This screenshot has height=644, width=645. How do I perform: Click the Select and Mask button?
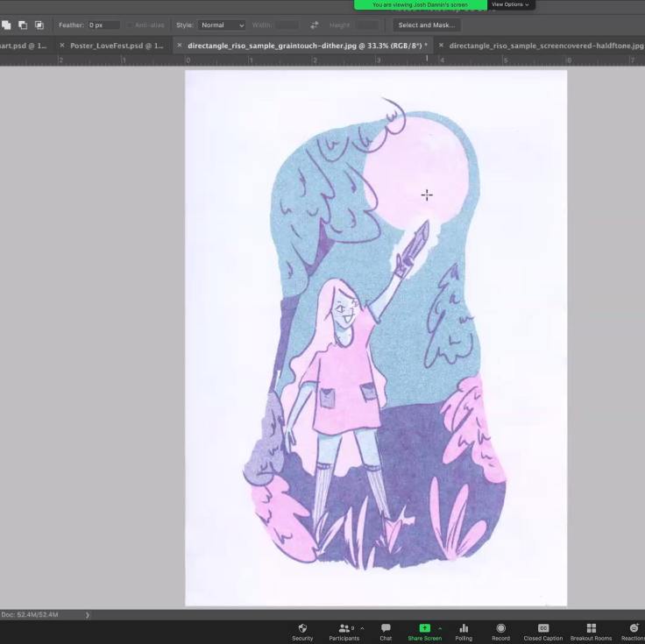426,25
